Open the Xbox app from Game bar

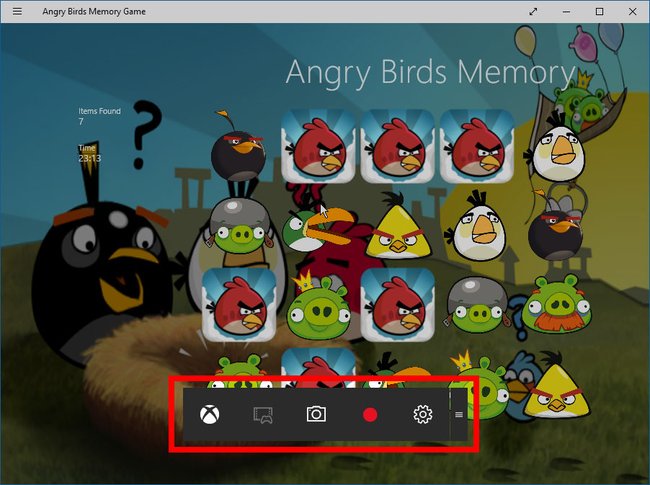point(210,415)
